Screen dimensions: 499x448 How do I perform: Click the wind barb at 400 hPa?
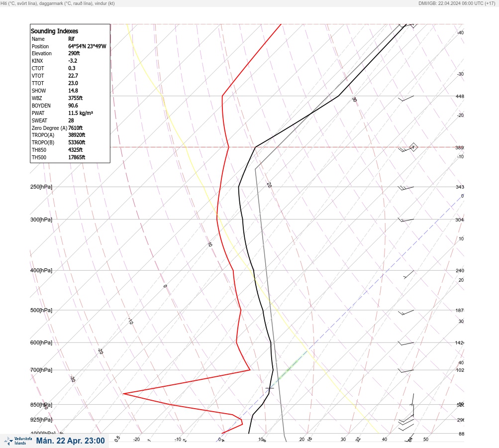tap(408, 274)
